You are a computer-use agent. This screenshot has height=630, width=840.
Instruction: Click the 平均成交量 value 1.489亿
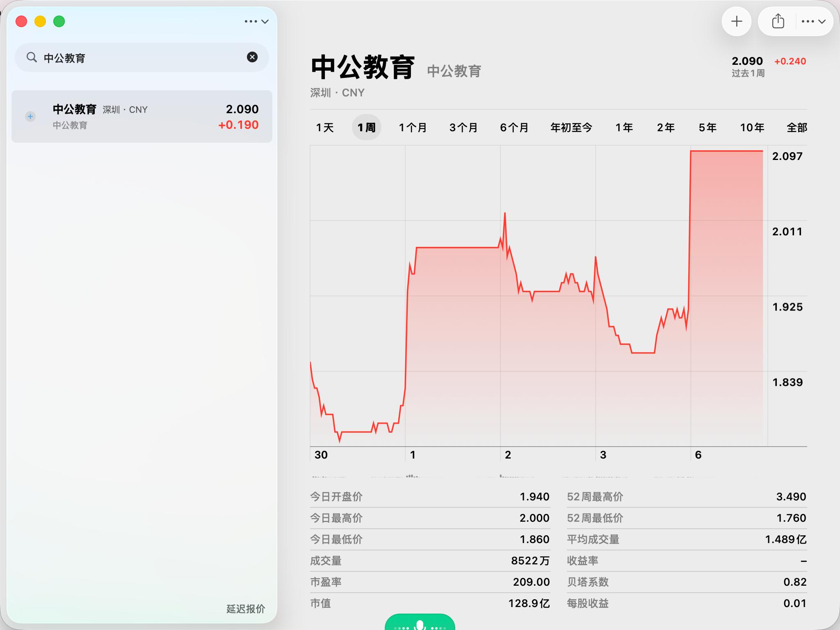pos(786,539)
